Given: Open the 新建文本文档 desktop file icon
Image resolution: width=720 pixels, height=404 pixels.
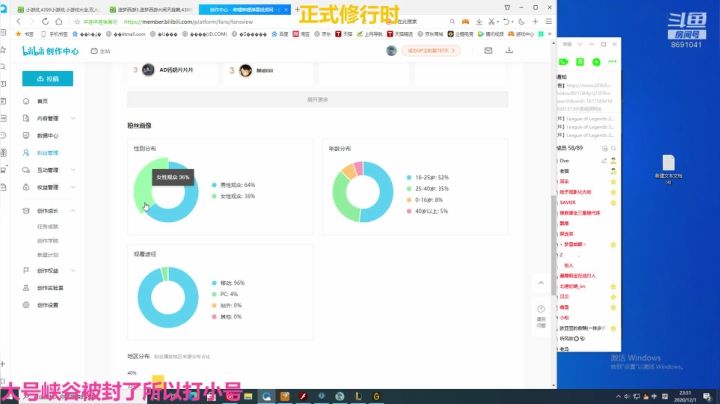Looking at the screenshot, I should [x=669, y=169].
